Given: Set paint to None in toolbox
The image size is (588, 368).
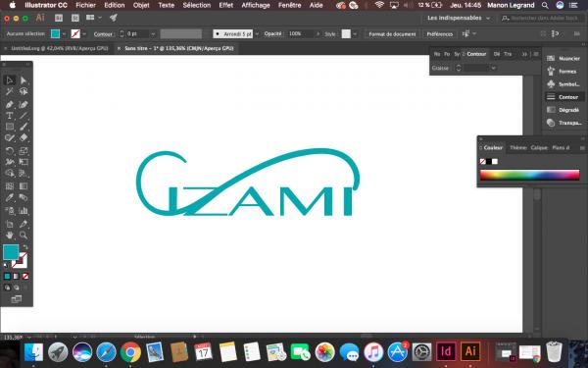Looking at the screenshot, I should (x=25, y=277).
